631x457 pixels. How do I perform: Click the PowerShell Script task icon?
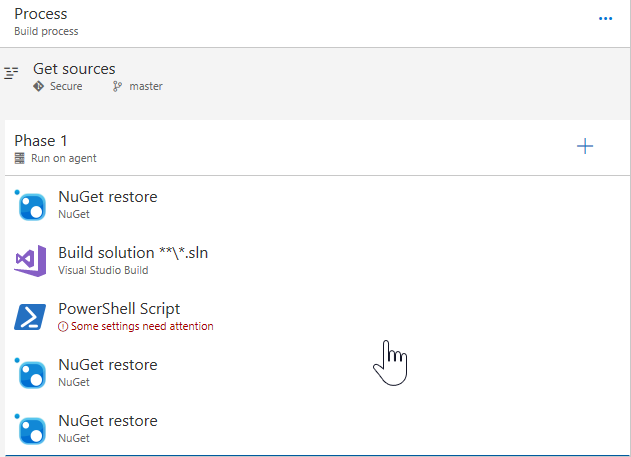tap(30, 317)
